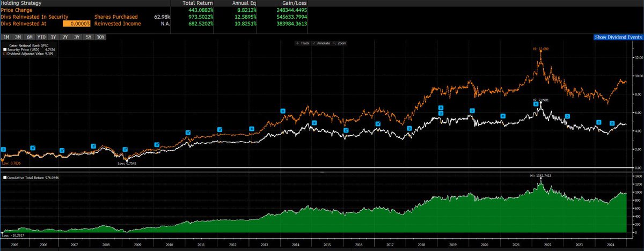Click the 2020 dividend event marker
The height and width of the screenshot is (251, 644).
point(472,111)
